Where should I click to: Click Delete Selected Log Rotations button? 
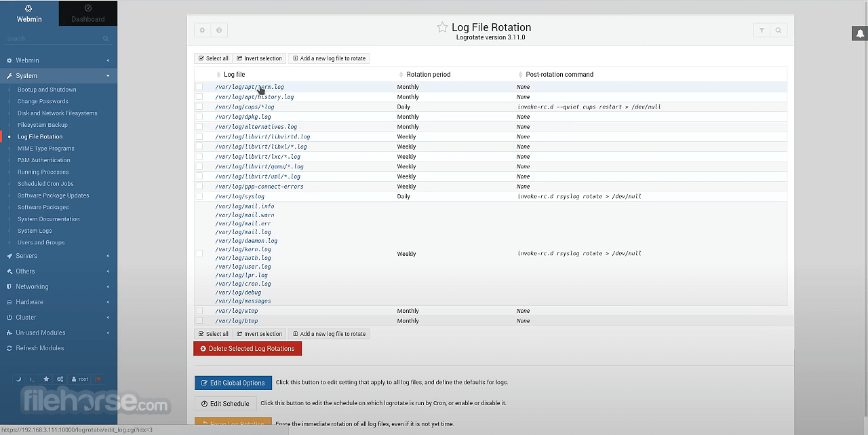[248, 349]
